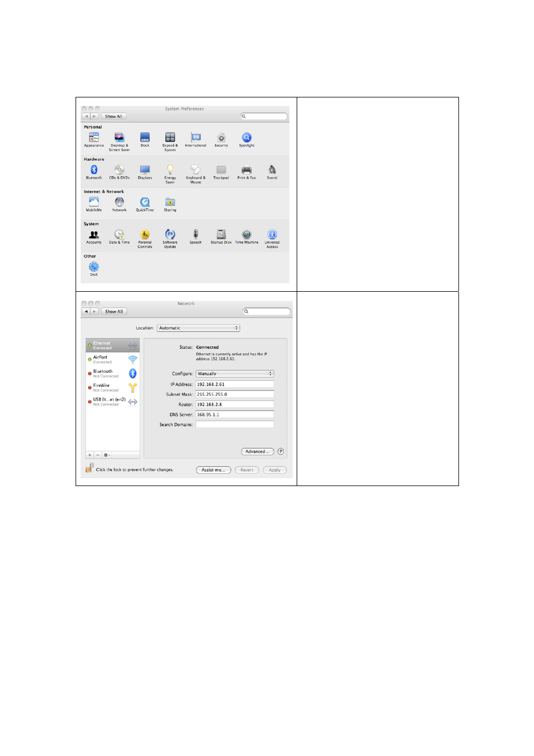Open the Speech preferences icon
534x756 pixels.
tap(196, 235)
